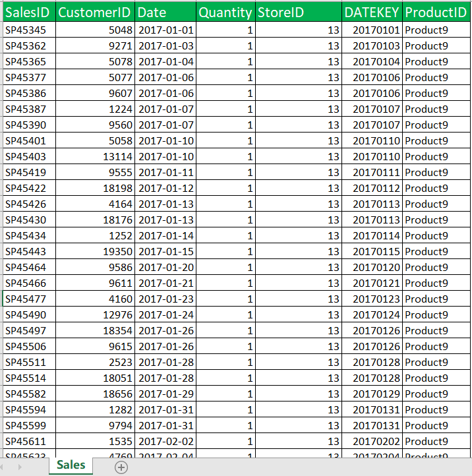Screen dimensions: 472x476
Task: Select the Date header cell
Action: (x=165, y=12)
